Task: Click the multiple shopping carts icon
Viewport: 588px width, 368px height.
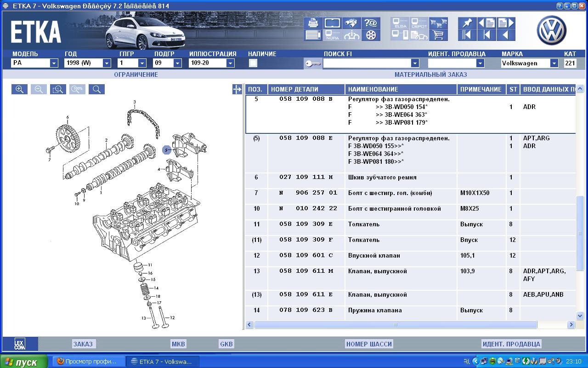Action: [x=438, y=23]
